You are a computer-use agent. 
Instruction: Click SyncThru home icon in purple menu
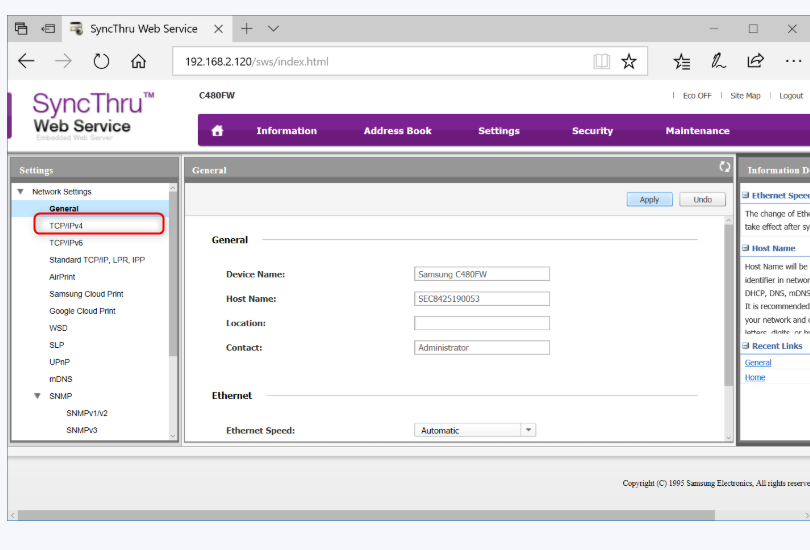click(217, 131)
